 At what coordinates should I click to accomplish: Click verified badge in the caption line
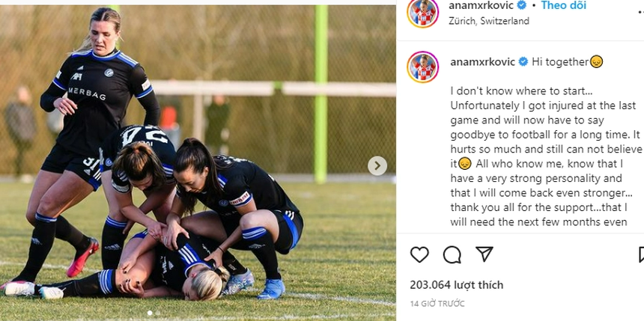(523, 62)
